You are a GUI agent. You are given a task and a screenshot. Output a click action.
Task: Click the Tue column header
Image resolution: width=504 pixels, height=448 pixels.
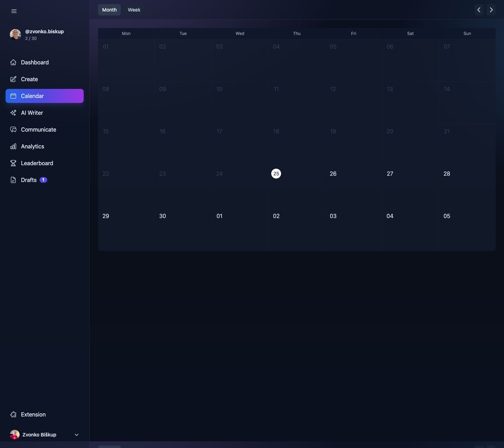(183, 34)
